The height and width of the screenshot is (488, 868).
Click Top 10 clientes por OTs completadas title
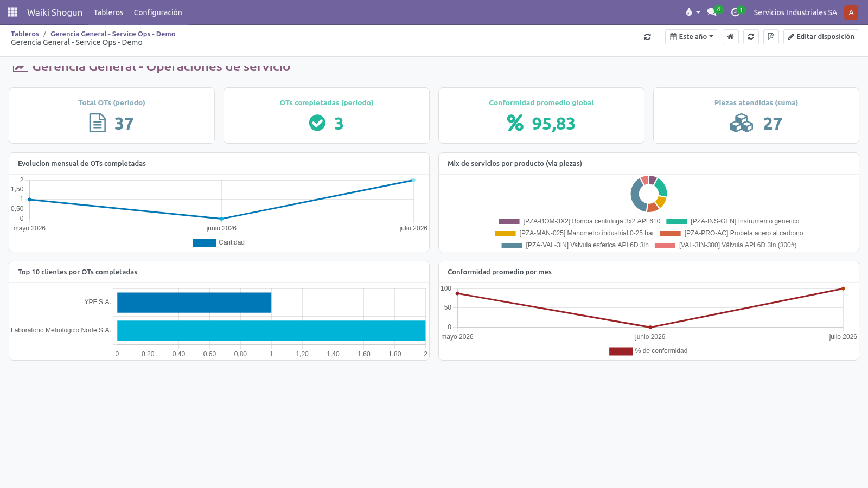[78, 272]
